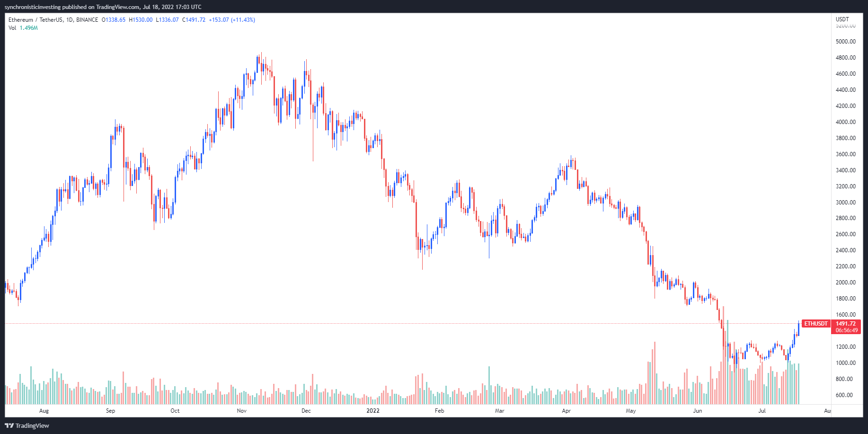The image size is (868, 434).
Task: Click the 3000.00 price axis level
Action: [845, 202]
